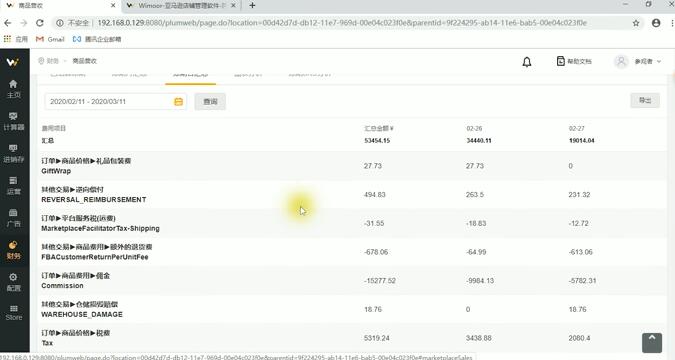This screenshot has height=360, width=675.
Task: Click the value -613.06
Action: pyautogui.click(x=580, y=252)
